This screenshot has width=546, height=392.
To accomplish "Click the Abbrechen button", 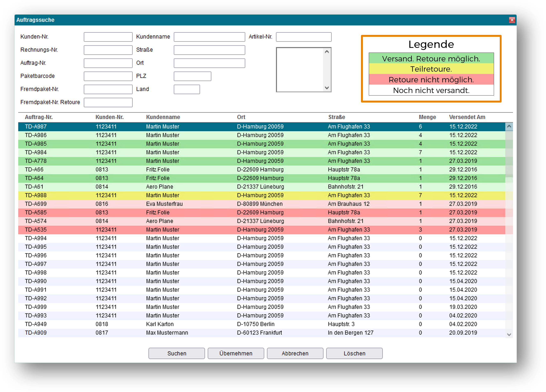I will pos(295,353).
